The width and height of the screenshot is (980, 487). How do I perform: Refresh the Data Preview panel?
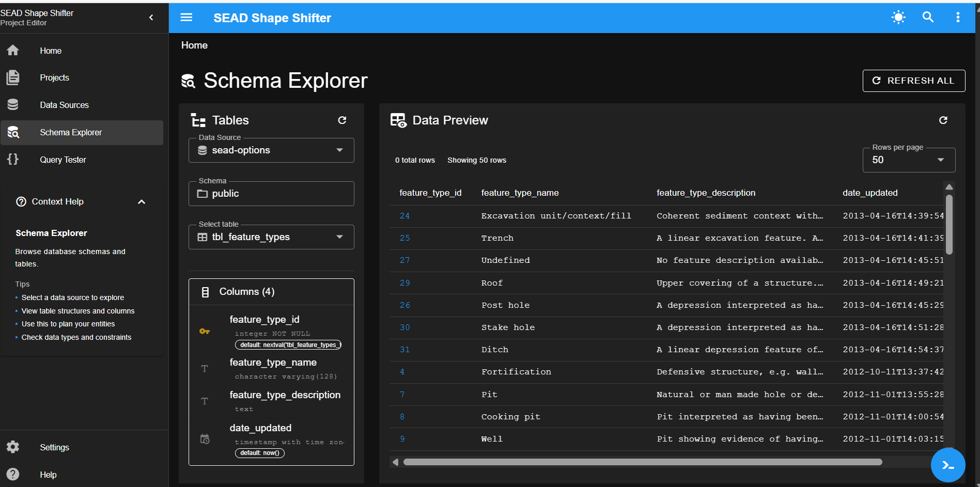(943, 120)
